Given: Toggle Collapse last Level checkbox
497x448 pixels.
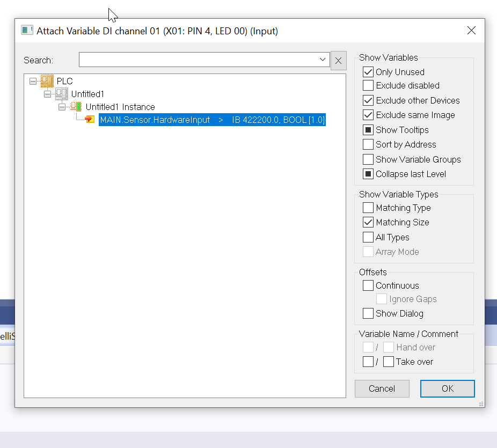Looking at the screenshot, I should click(x=368, y=174).
